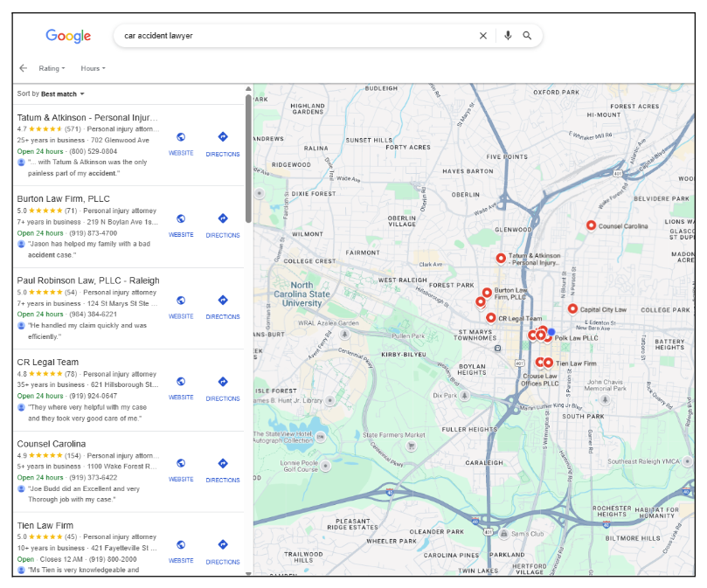Click the Sam's Club map label
Screen dimensions: 707x588
tap(527, 534)
